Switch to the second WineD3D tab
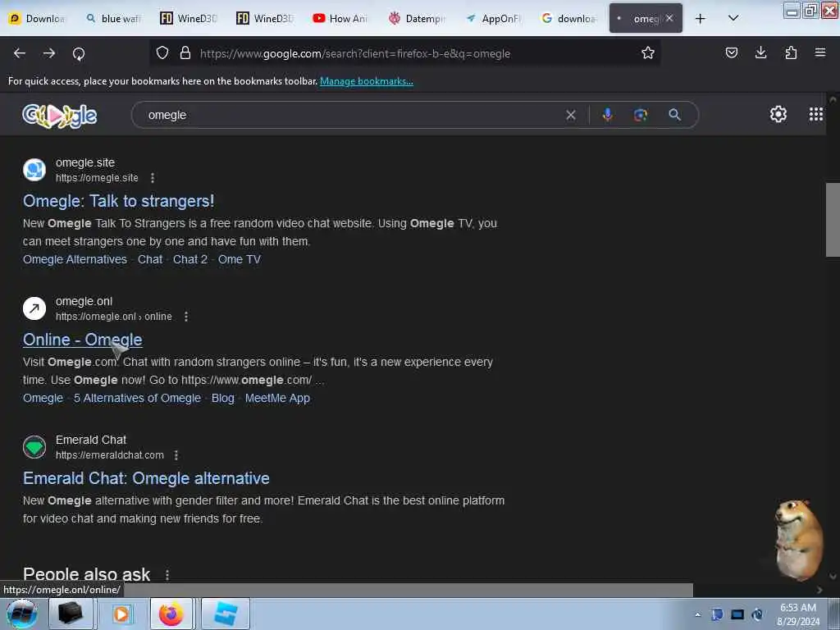Image resolution: width=840 pixels, height=630 pixels. point(266,18)
